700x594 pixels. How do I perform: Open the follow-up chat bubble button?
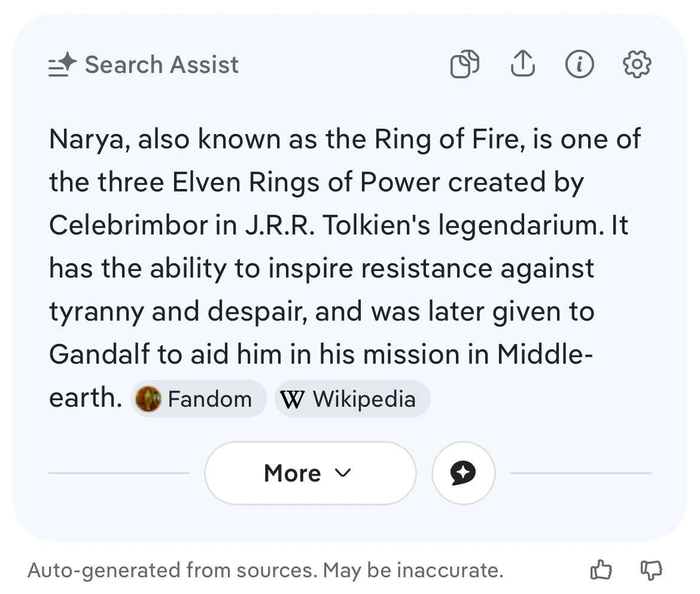[x=463, y=473]
